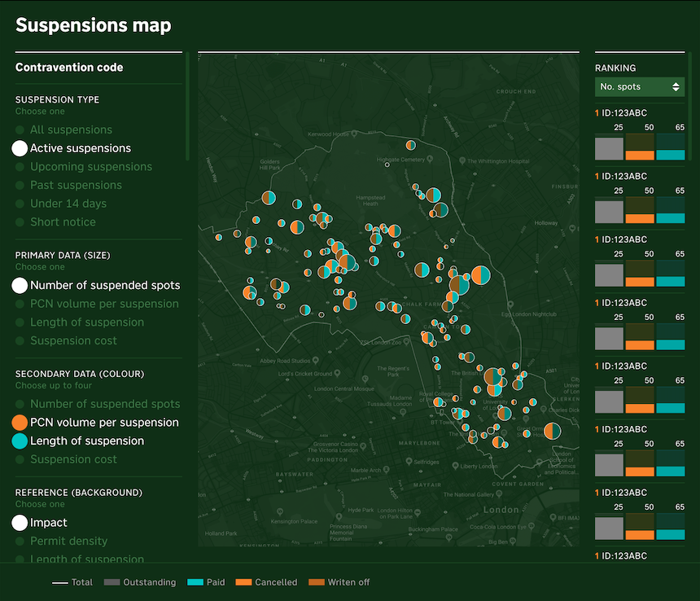The image size is (700, 601).
Task: Click the Lord's Cricket Ground pin
Action: pos(337,373)
